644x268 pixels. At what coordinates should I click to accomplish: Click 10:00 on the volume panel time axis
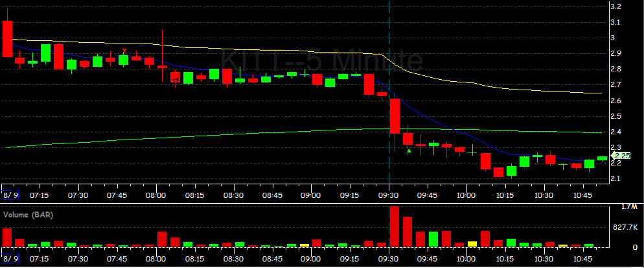[x=466, y=260]
